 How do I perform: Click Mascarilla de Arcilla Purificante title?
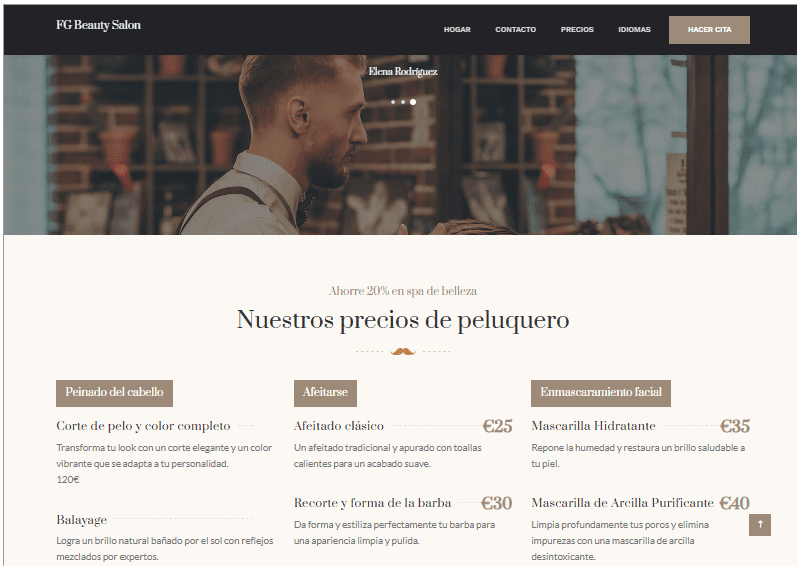coord(623,503)
